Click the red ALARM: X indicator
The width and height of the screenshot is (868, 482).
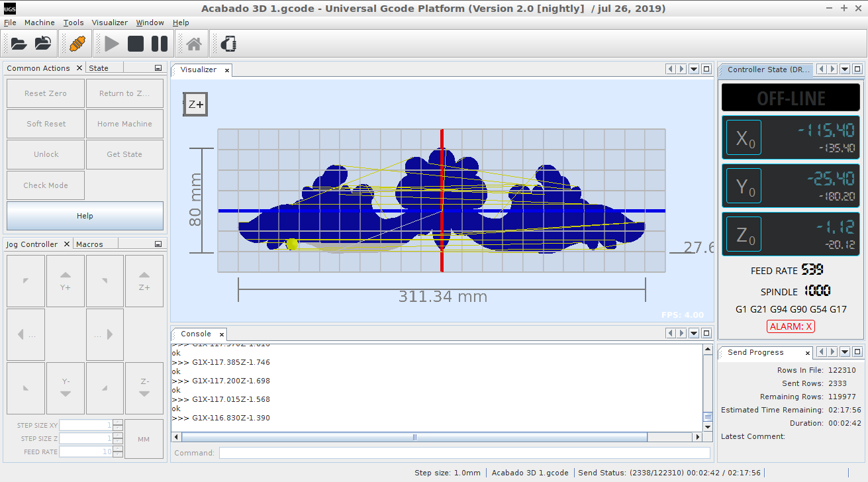point(791,326)
